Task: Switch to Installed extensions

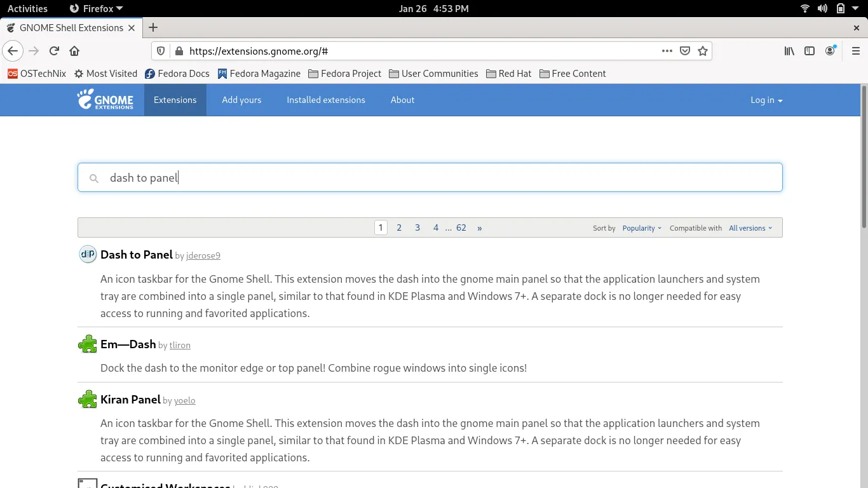Action: pyautogui.click(x=326, y=100)
